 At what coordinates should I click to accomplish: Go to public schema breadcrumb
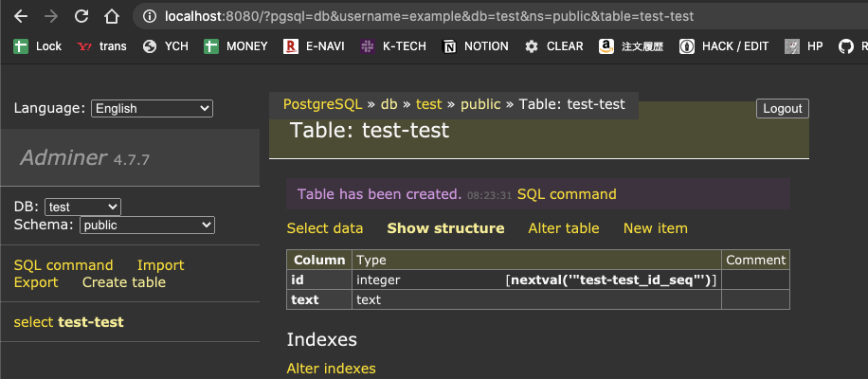(x=479, y=104)
